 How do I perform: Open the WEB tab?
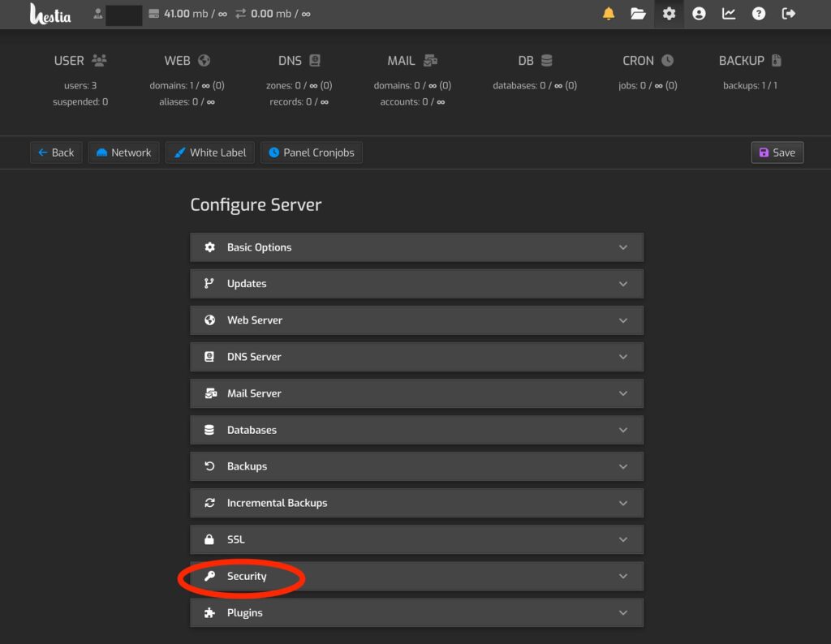tap(187, 60)
